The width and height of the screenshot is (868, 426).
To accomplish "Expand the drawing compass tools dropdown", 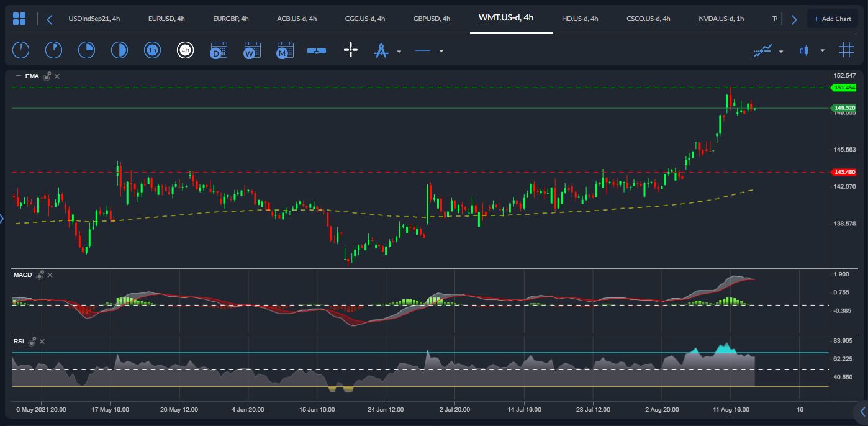I will pyautogui.click(x=399, y=51).
